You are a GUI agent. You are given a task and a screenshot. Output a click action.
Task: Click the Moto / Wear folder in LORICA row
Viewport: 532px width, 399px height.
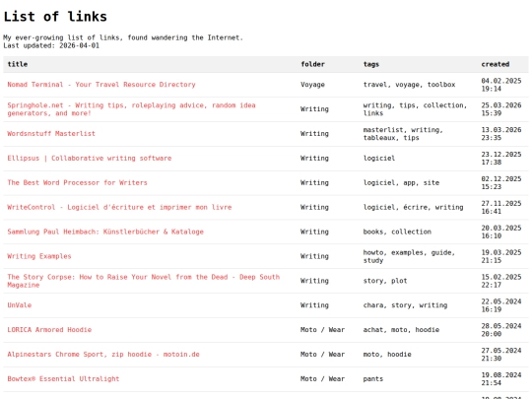[323, 330]
